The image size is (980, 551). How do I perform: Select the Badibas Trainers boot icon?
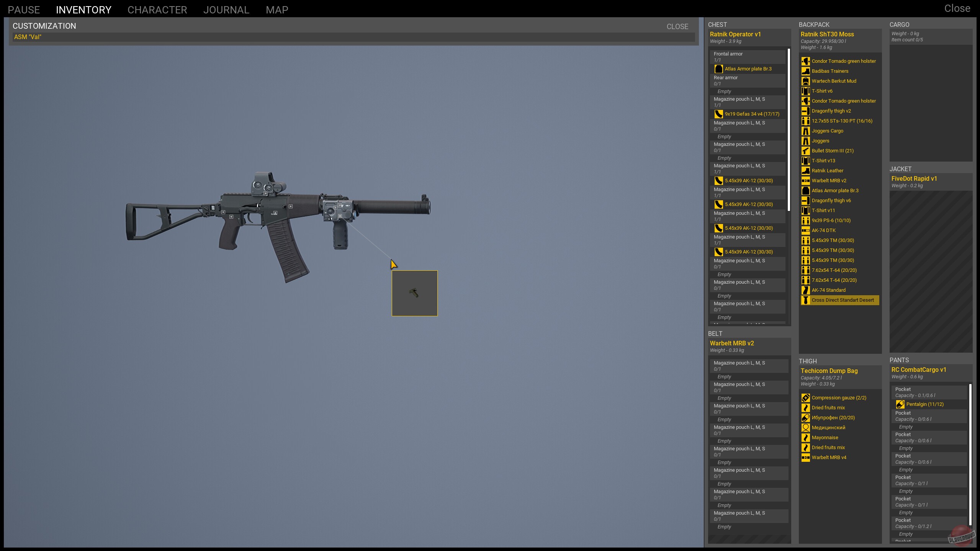[805, 71]
